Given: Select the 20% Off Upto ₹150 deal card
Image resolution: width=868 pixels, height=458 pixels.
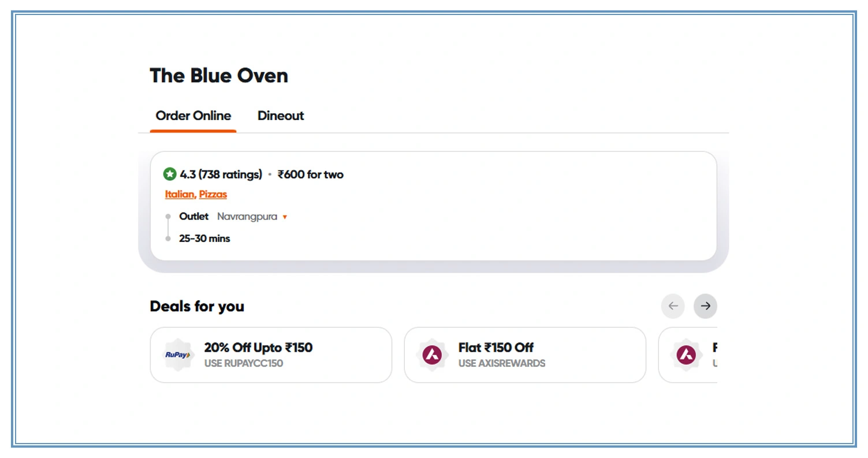Looking at the screenshot, I should tap(270, 355).
